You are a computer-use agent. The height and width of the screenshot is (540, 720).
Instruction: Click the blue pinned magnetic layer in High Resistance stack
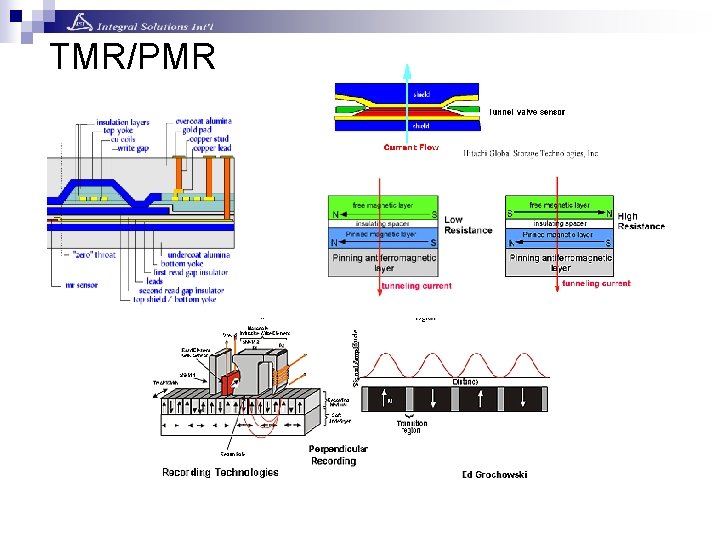(x=559, y=238)
